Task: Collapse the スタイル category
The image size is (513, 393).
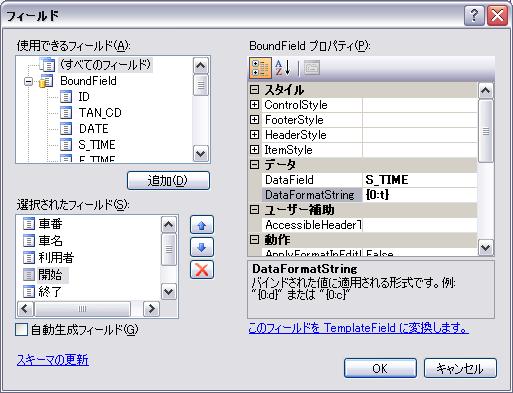Action: tap(254, 89)
